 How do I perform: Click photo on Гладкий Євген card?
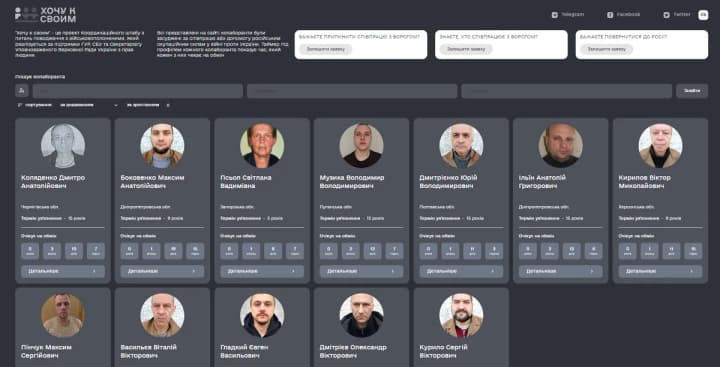(262, 315)
